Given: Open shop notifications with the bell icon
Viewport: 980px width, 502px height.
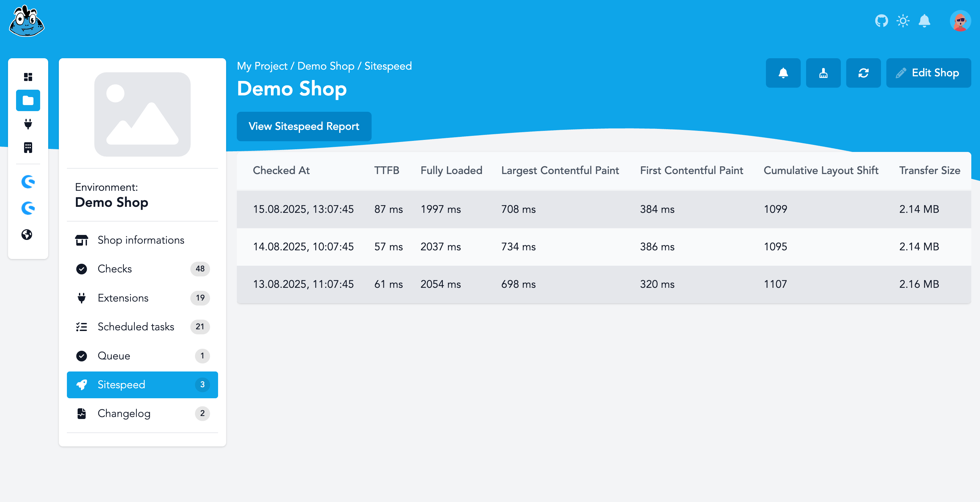Looking at the screenshot, I should click(783, 73).
